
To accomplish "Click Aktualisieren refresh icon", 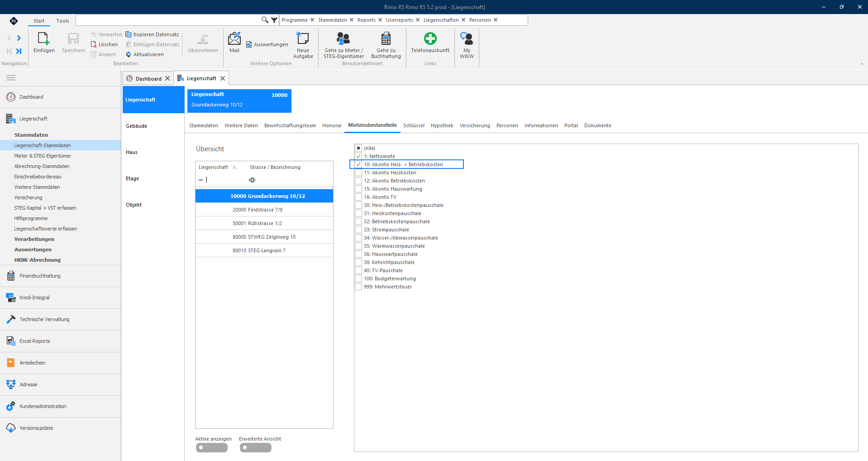I will click(129, 54).
